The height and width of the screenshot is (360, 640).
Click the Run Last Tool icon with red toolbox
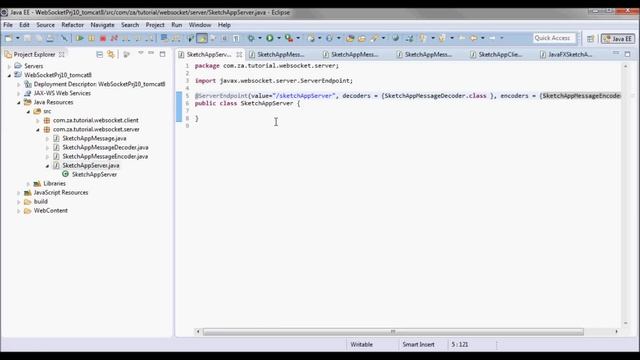289,38
